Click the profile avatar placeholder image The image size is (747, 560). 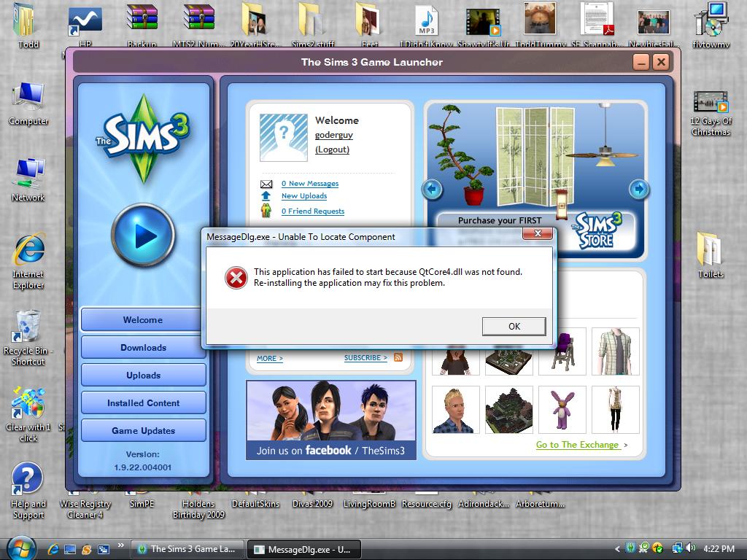point(284,138)
